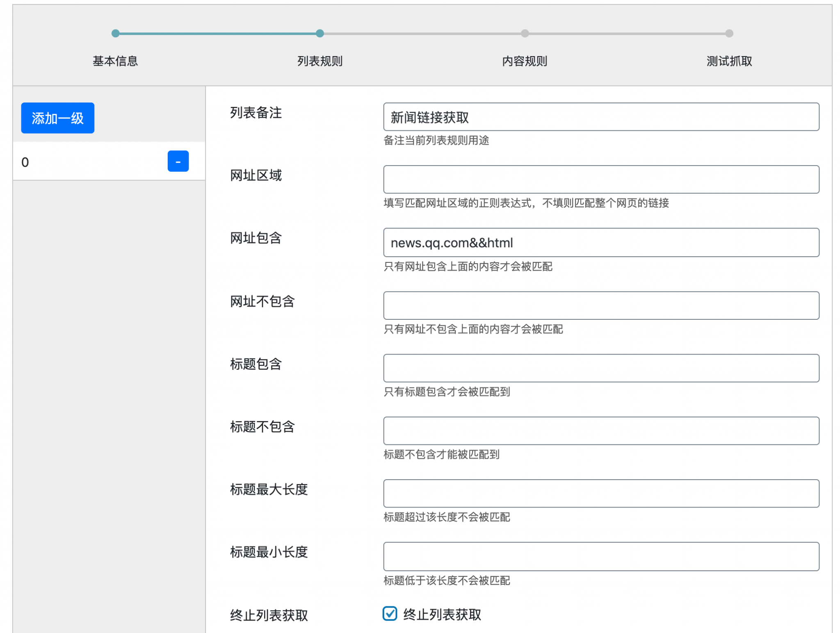Focus the 标题包含 input field
Screen dimensions: 840x633
[x=601, y=368]
